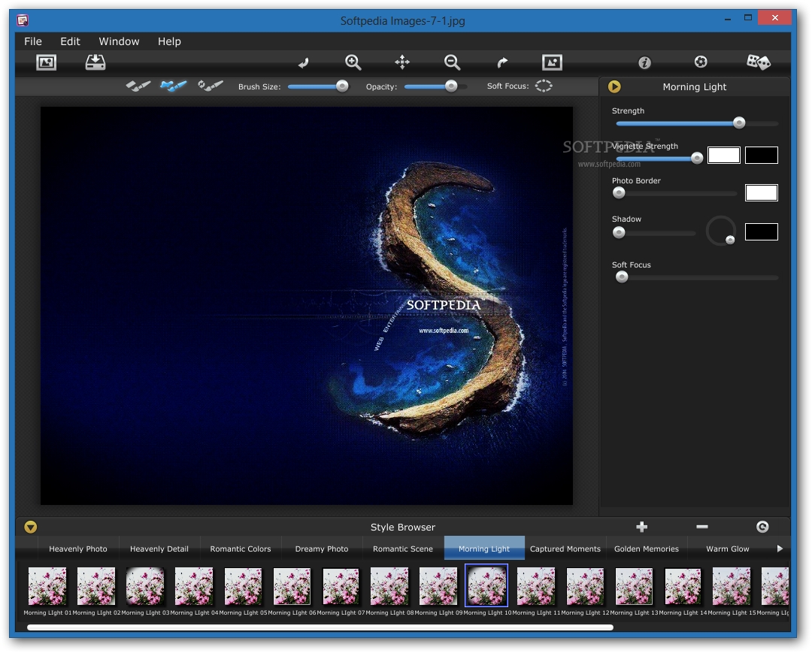
Task: Select the brush with dotted circle tool
Action: point(211,86)
